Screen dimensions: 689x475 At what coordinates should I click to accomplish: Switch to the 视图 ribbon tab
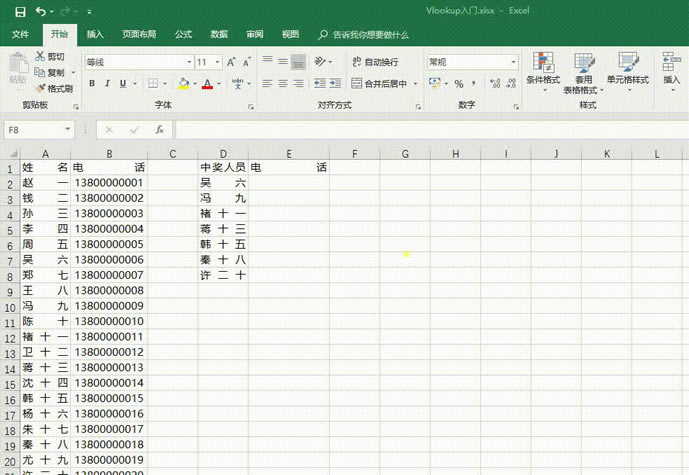point(290,34)
